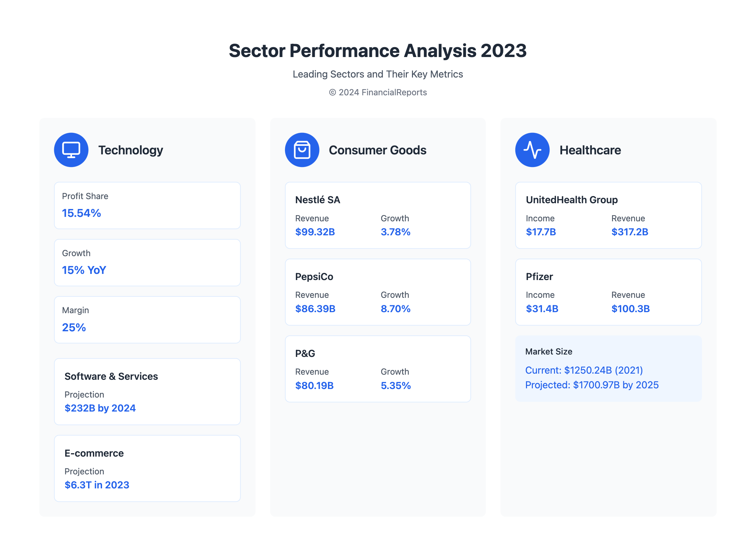
Task: Click the Nestlé SA company name
Action: (317, 200)
